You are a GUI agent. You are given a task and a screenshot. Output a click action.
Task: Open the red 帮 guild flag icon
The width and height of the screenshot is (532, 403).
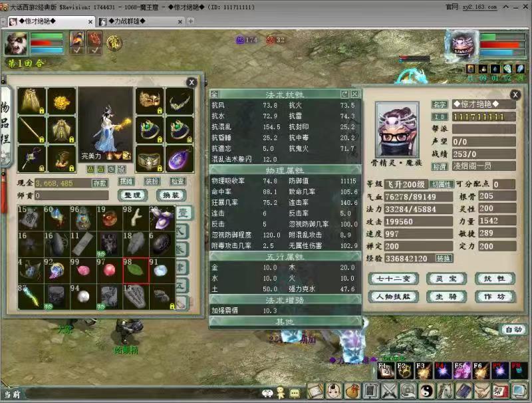pos(500,391)
